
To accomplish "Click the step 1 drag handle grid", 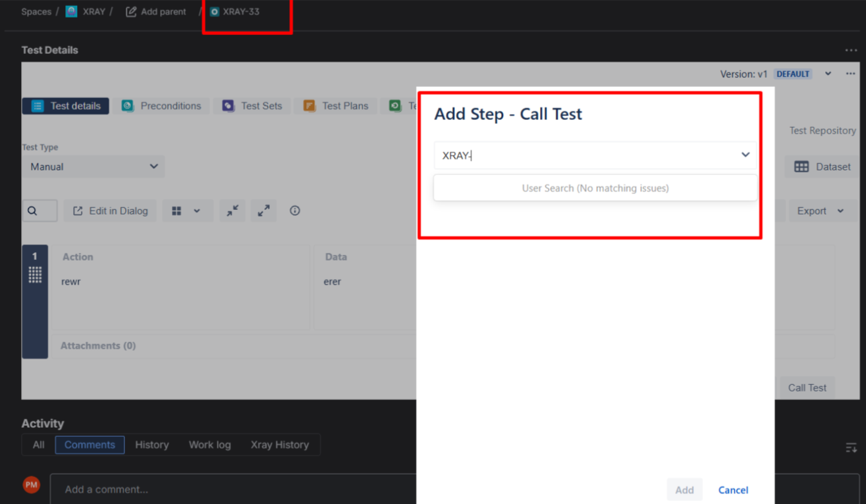I will coord(35,275).
